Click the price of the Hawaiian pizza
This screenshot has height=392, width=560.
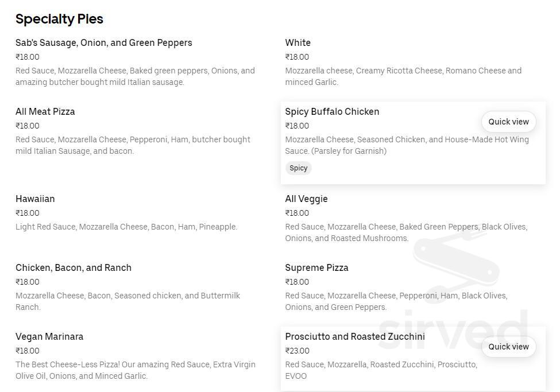click(x=27, y=213)
